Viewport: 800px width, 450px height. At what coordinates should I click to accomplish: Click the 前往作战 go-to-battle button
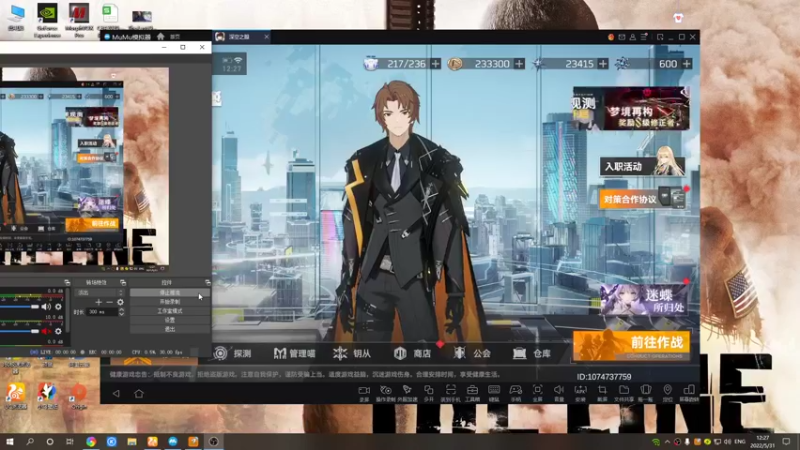(x=632, y=345)
